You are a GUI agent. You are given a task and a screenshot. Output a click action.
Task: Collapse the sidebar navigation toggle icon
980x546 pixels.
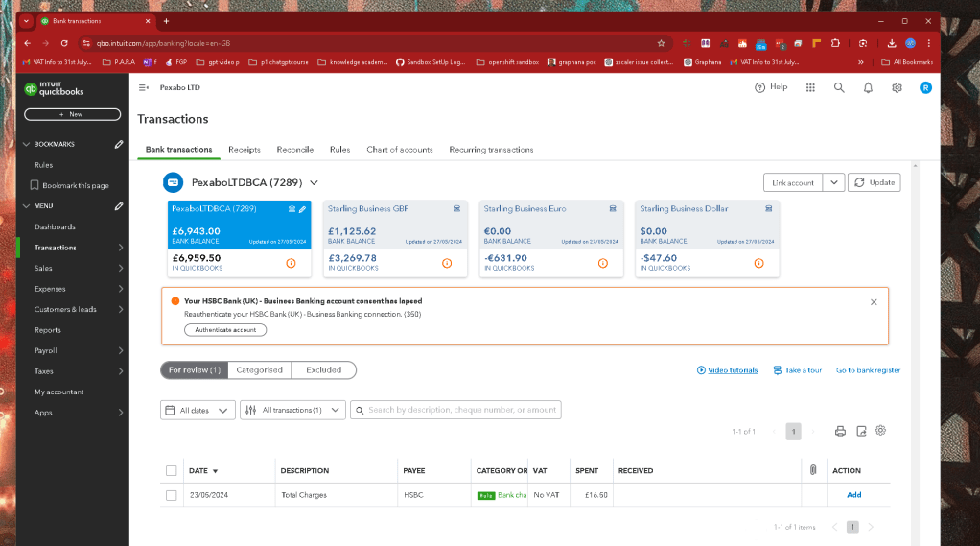[144, 87]
